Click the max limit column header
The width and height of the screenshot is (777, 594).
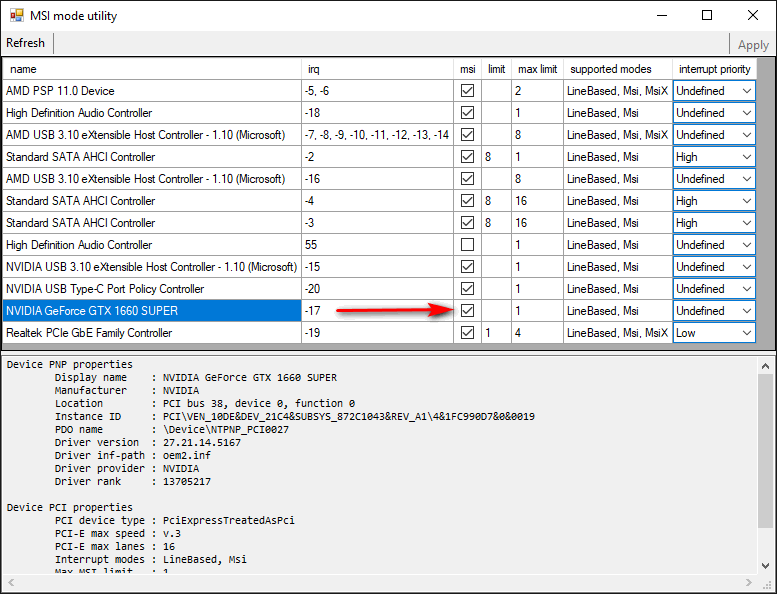tap(537, 69)
